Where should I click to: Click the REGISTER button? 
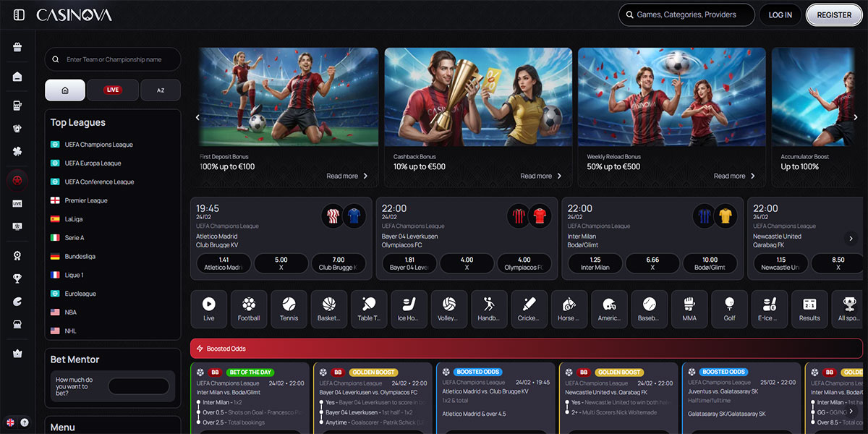834,14
